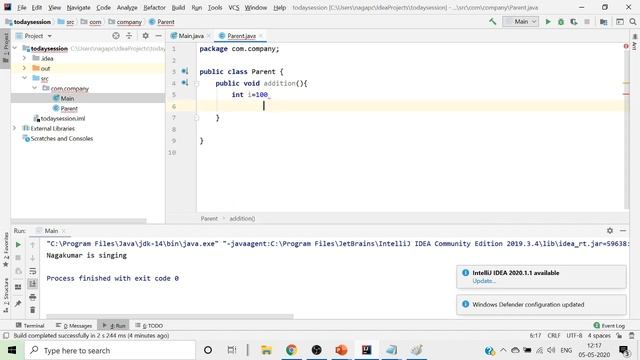Screen dimensions: 640x360
Task: Click the Windows search box
Action: coord(110,350)
